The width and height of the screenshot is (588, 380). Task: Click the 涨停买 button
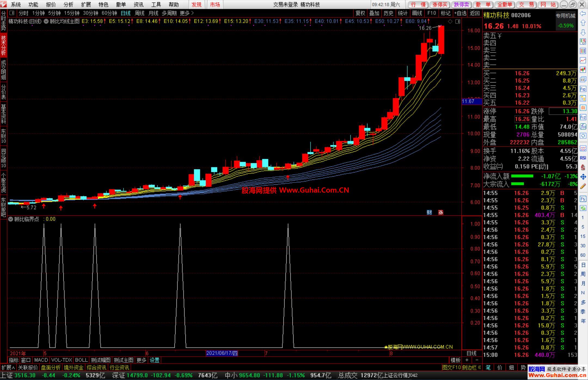(440, 4)
